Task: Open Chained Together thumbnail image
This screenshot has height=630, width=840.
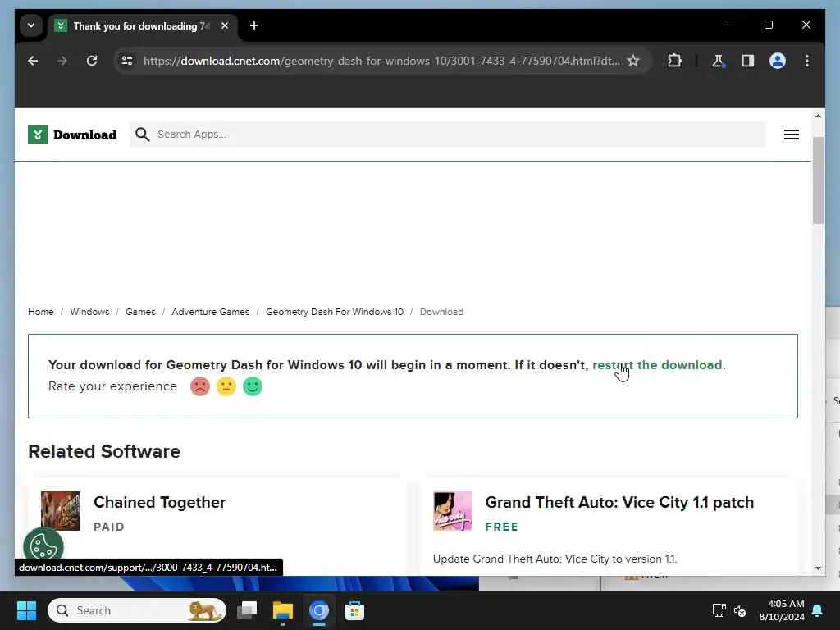Action: tap(61, 511)
